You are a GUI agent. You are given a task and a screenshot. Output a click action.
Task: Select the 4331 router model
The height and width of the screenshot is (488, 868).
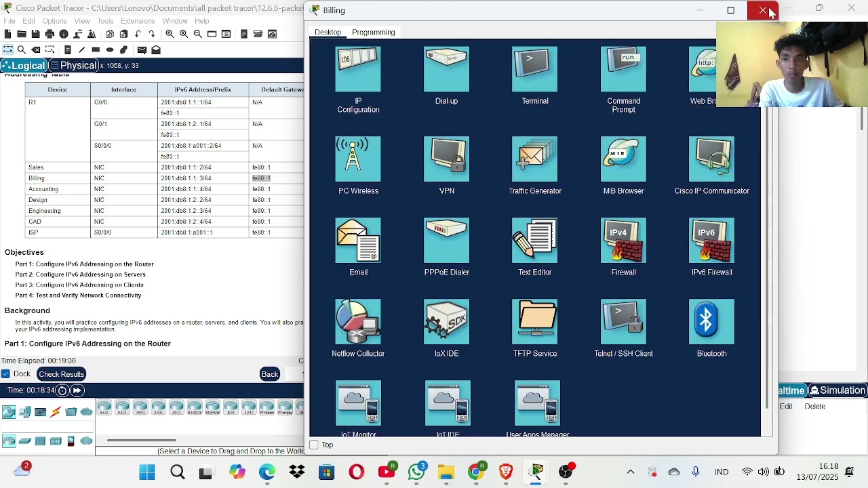pyautogui.click(x=104, y=408)
